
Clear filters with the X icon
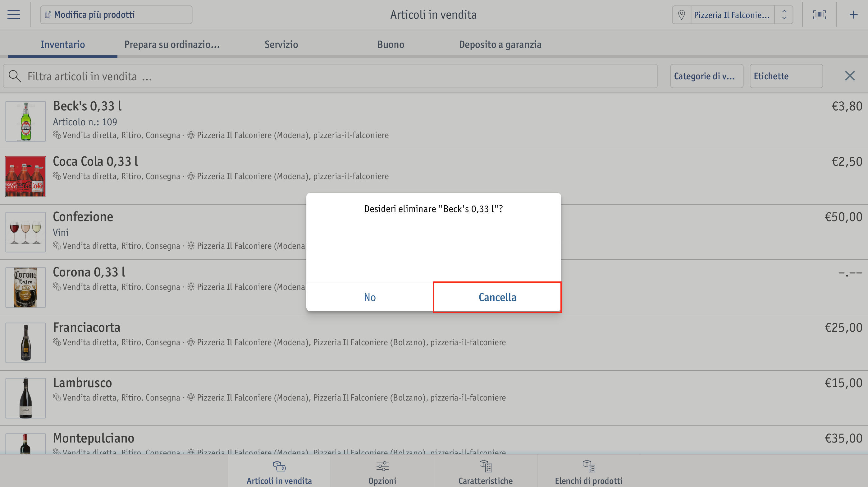pos(850,76)
